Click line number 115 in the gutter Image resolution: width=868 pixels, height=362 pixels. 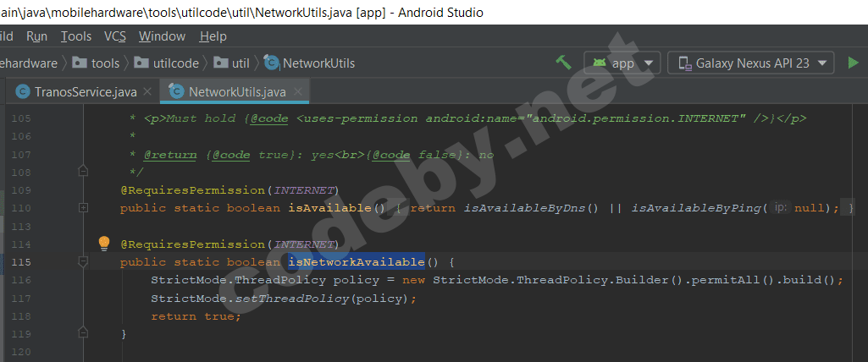[21, 261]
